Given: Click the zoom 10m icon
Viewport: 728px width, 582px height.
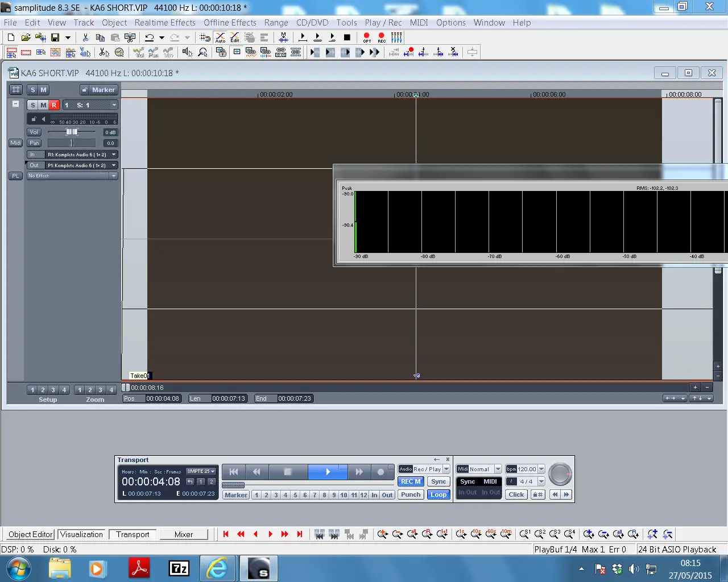Looking at the screenshot, I should tap(506, 534).
